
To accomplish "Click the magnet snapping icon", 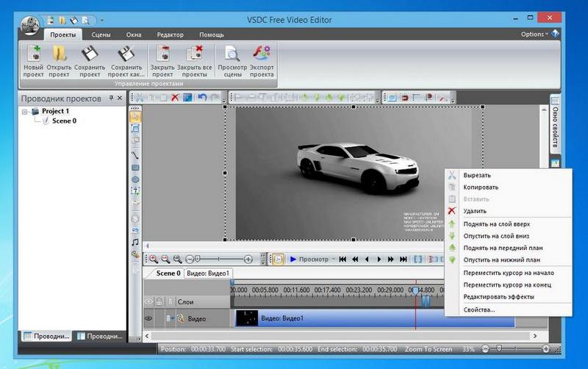I will coord(405,98).
